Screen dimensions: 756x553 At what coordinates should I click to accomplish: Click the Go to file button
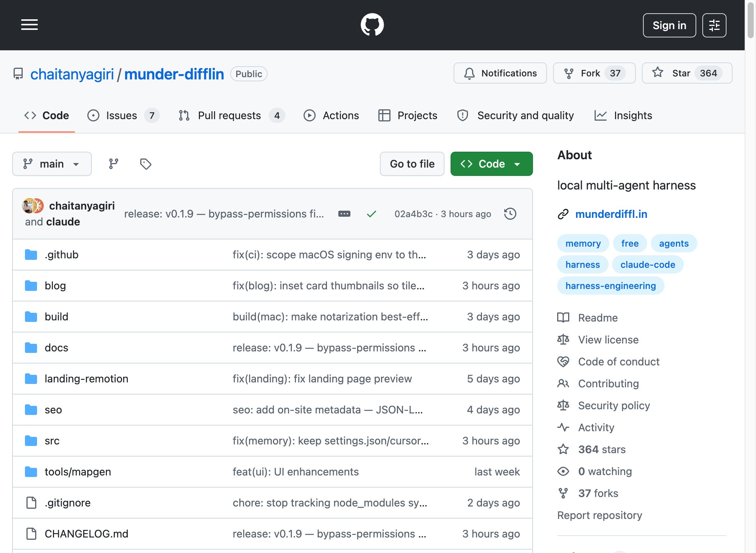click(412, 164)
